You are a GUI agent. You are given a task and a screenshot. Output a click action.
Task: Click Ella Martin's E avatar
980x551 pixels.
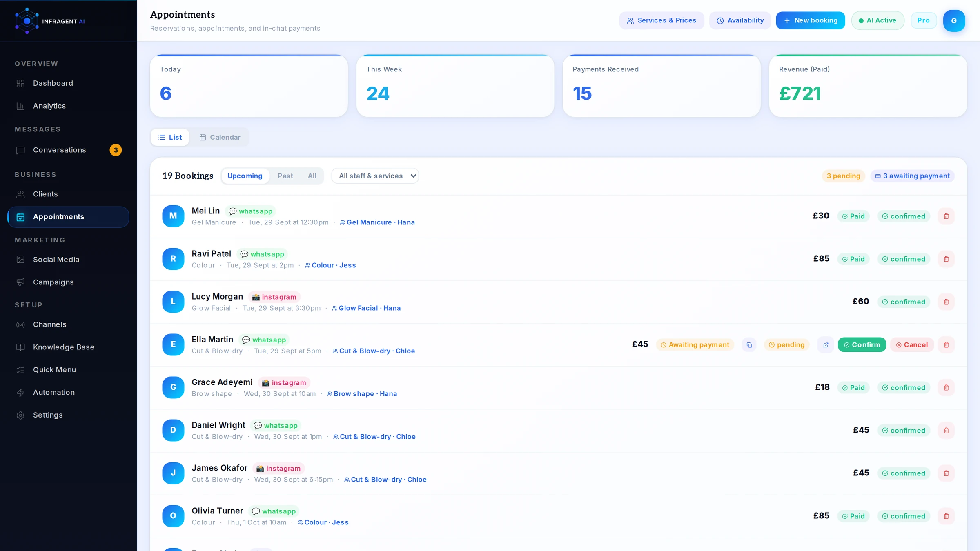(x=173, y=344)
